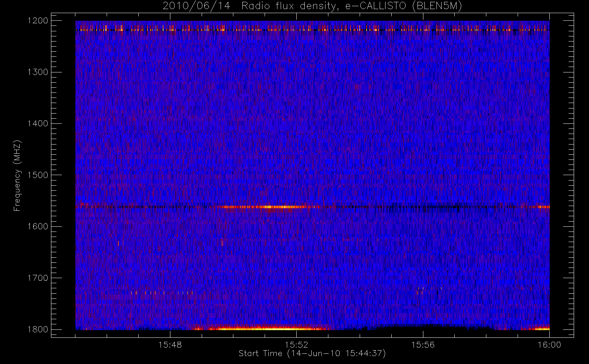The height and width of the screenshot is (364, 589).
Task: Click the plot title '2010/06/14 Radio flux density, e-CALLISTO (BLEN5M)'
Action: tap(312, 6)
